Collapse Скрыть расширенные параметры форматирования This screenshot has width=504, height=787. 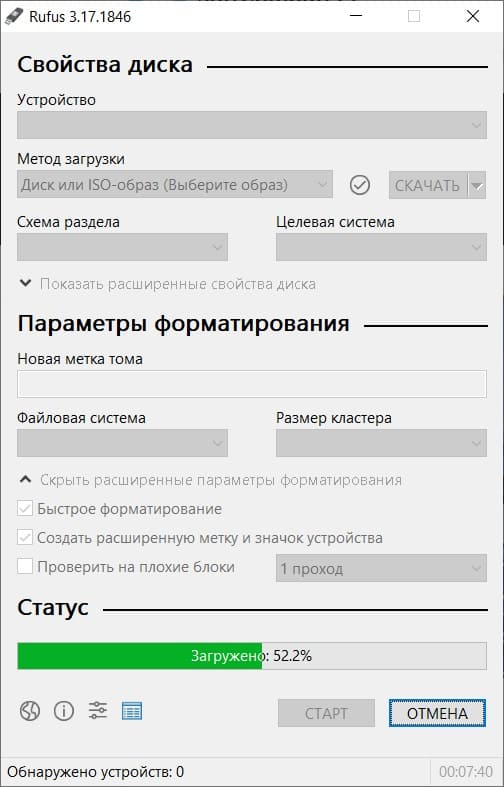(210, 480)
